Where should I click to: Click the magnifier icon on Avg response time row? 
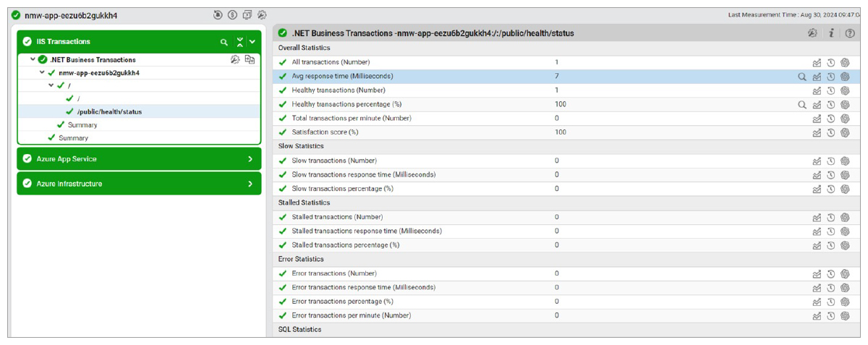point(802,77)
